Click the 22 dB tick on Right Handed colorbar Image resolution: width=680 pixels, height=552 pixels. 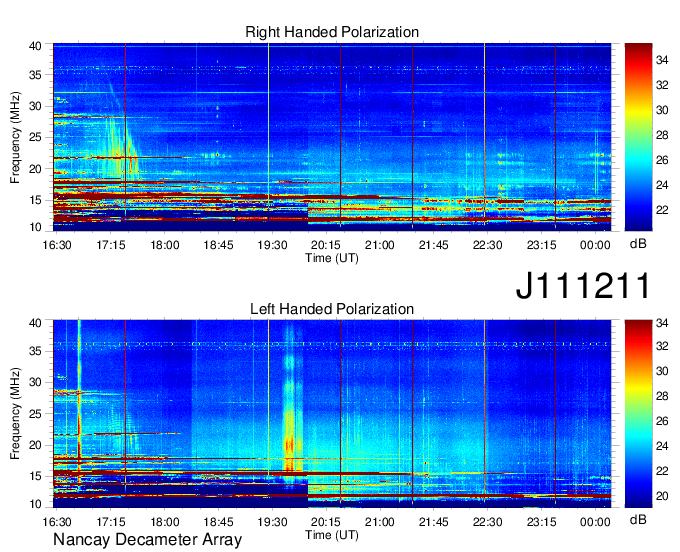click(x=662, y=210)
